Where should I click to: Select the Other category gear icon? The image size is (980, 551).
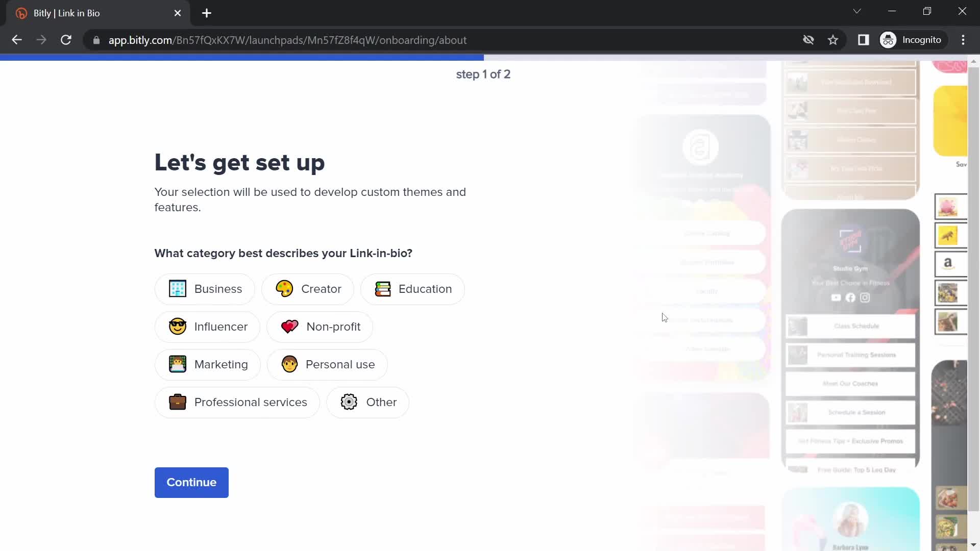pyautogui.click(x=349, y=402)
